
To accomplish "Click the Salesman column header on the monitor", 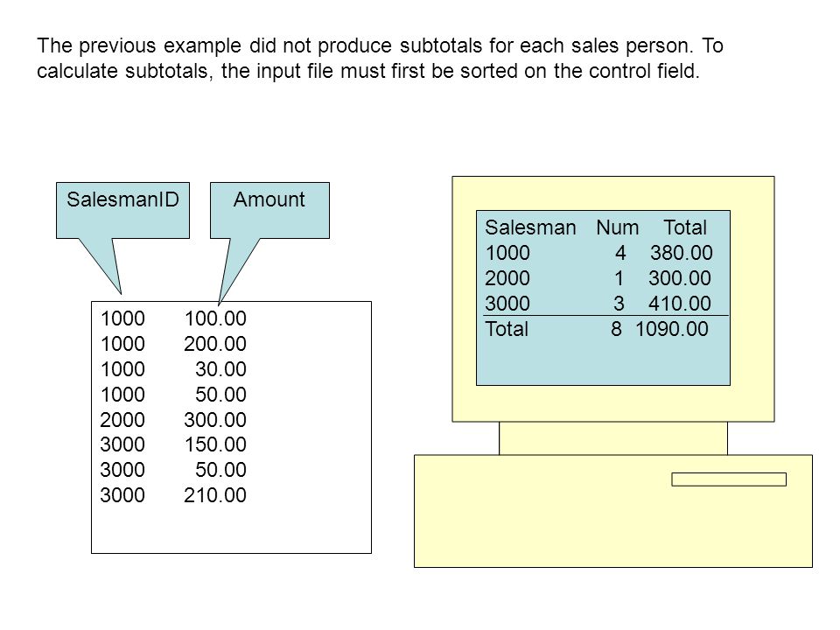I will coord(530,227).
